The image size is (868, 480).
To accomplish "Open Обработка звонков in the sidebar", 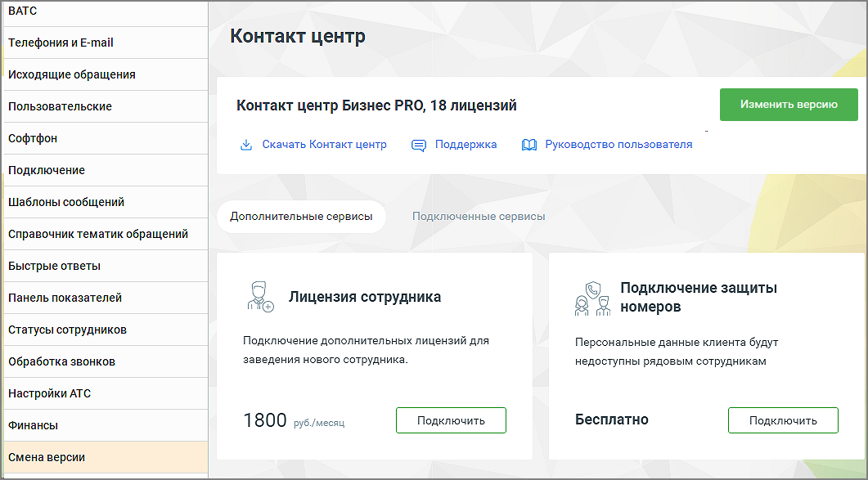I will (106, 362).
